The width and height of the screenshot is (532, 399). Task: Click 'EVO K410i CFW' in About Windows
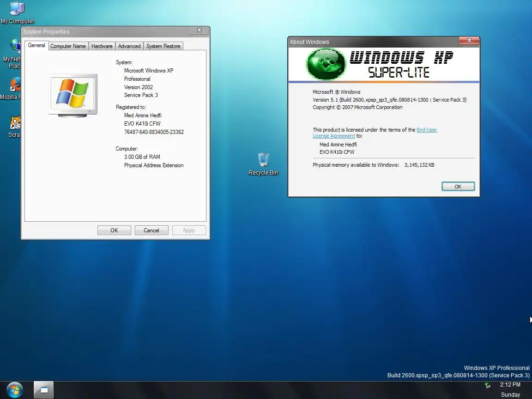[337, 152]
